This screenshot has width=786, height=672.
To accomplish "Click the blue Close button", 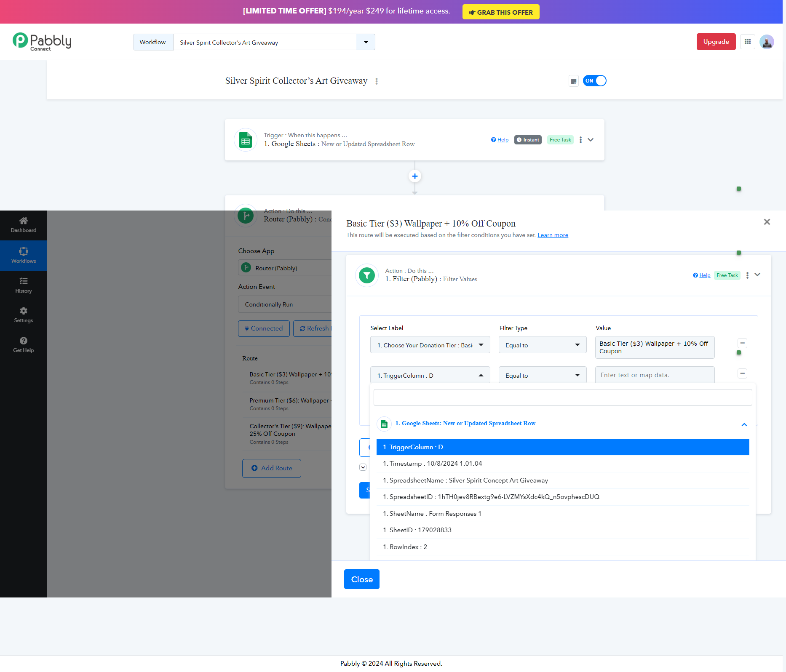I will point(362,579).
